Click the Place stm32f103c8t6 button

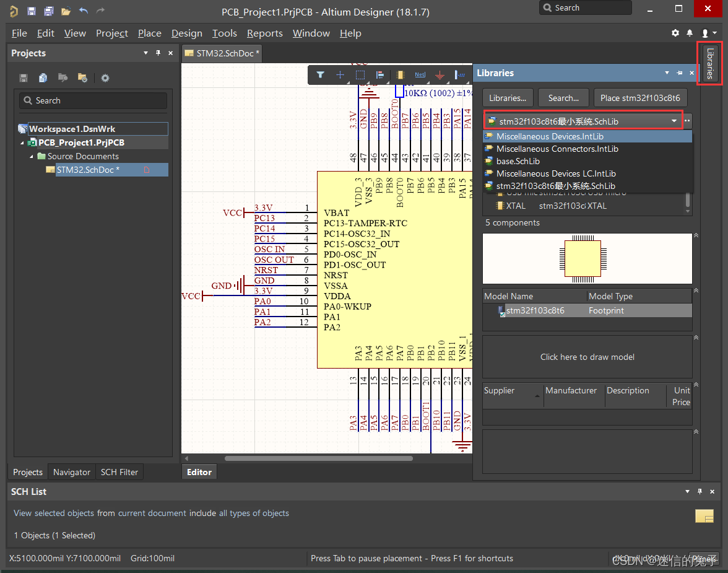point(640,98)
